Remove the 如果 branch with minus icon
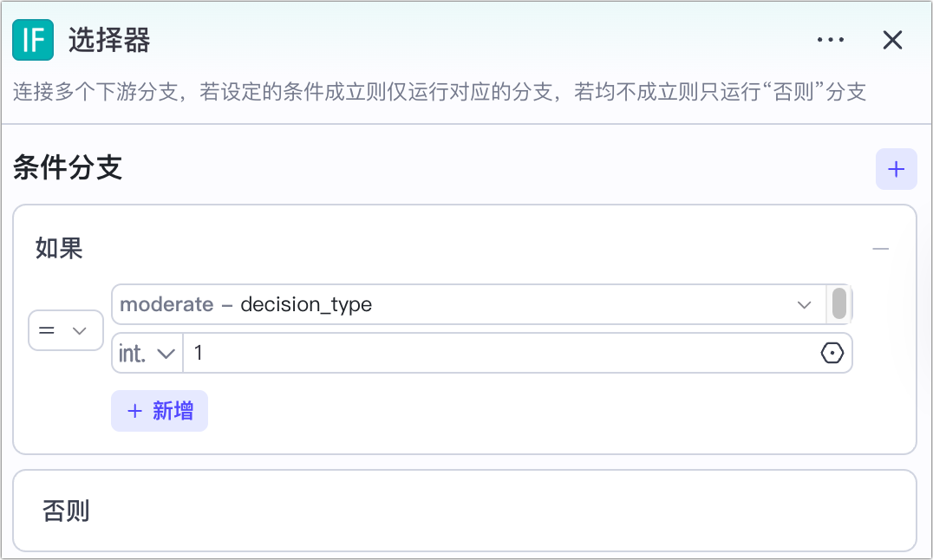The width and height of the screenshot is (933, 560). click(881, 250)
